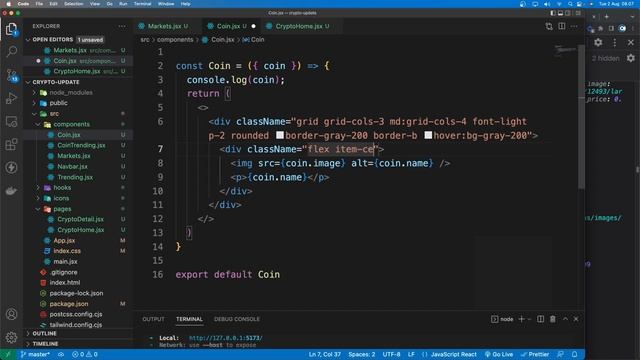
Task: Toggle the secondary sidebar layout icon
Action: pos(568,13)
